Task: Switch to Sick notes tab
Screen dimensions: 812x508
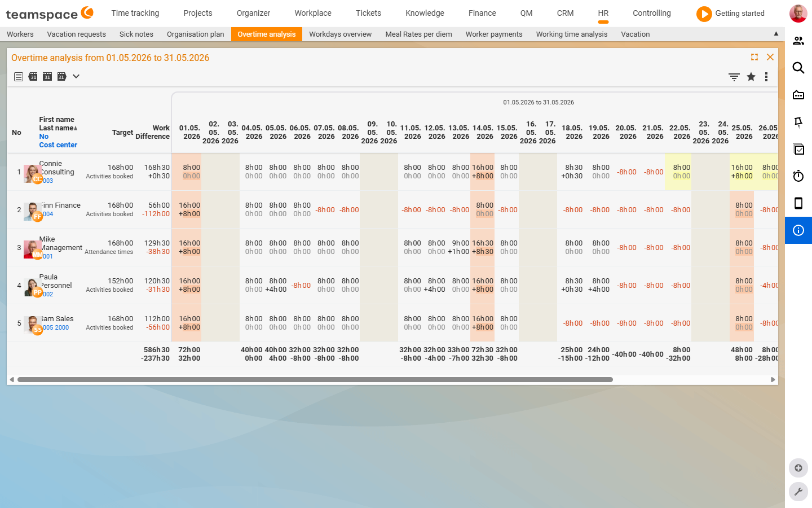Action: [136, 34]
